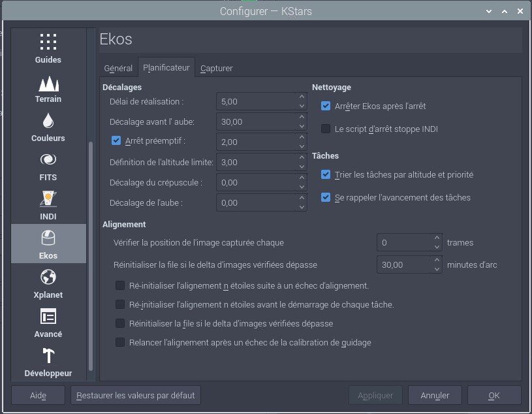Click the Aide button
The image size is (532, 414).
(38, 395)
